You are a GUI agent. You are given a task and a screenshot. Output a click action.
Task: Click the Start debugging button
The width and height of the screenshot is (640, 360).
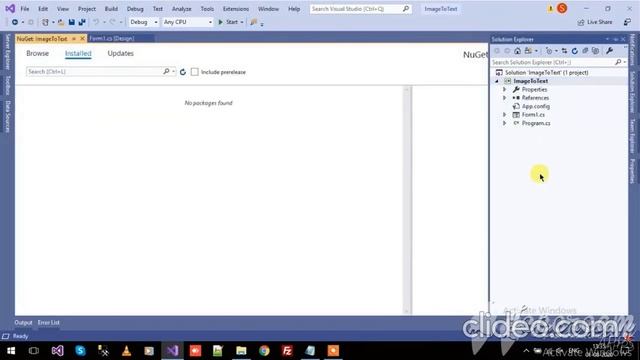point(228,22)
